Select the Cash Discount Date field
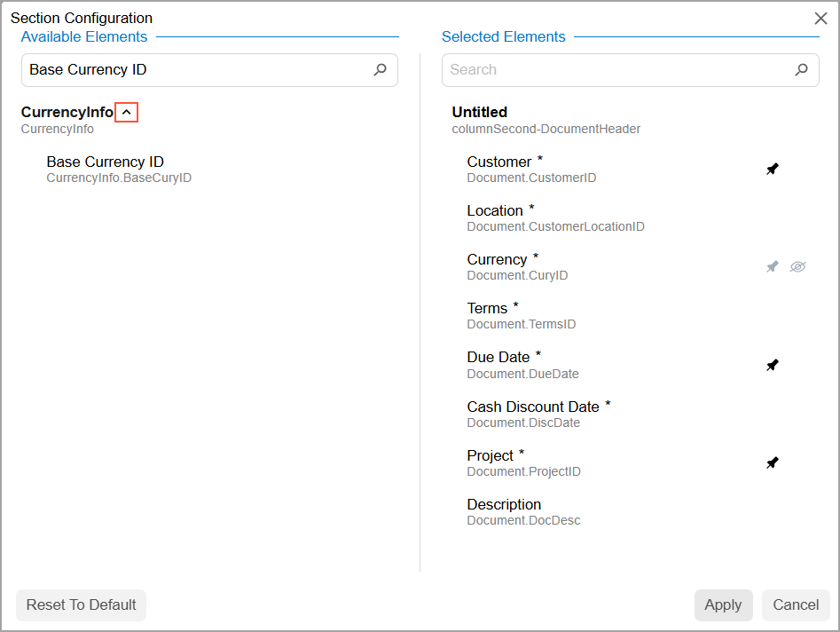840x632 pixels. [x=533, y=407]
